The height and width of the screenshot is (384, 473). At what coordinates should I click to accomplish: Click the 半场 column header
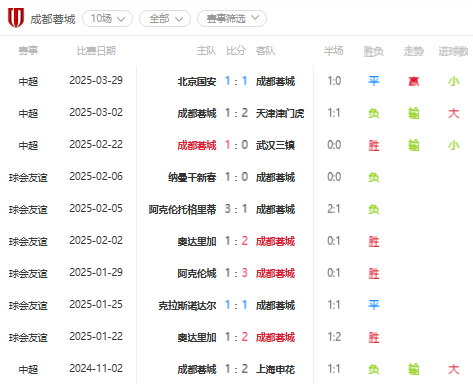334,51
